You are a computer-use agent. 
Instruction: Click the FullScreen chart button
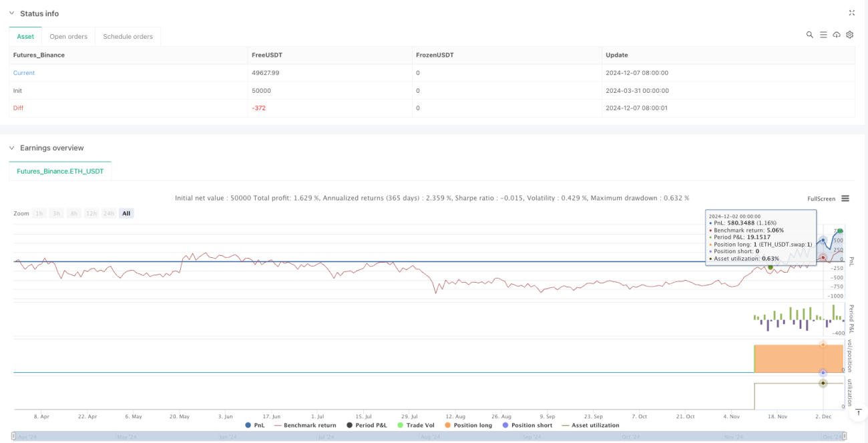click(821, 198)
